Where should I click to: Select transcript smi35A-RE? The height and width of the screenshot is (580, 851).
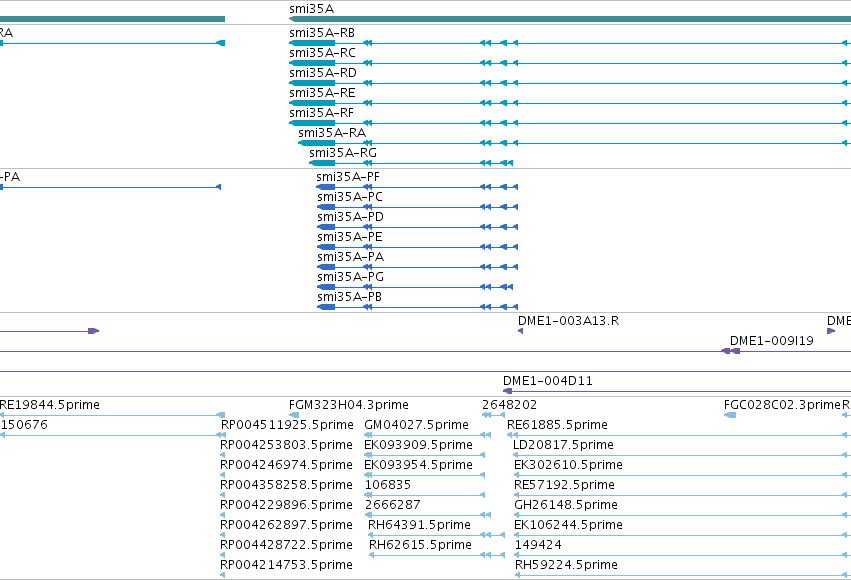click(x=322, y=93)
